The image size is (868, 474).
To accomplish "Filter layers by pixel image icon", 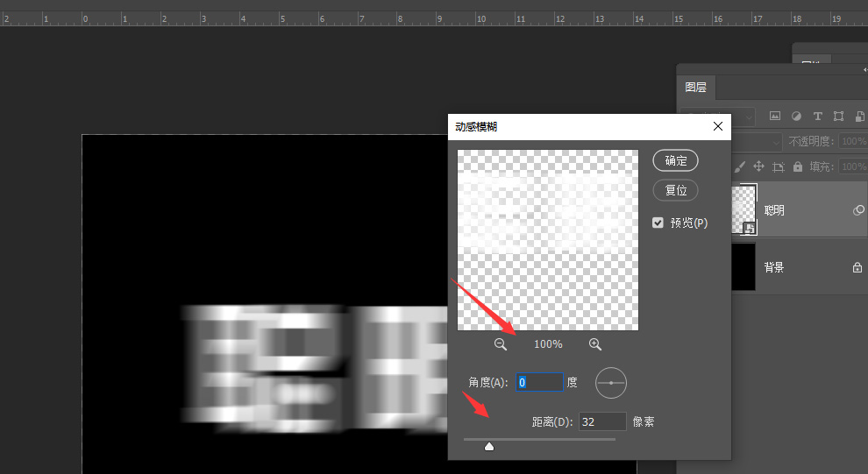I will [x=775, y=117].
